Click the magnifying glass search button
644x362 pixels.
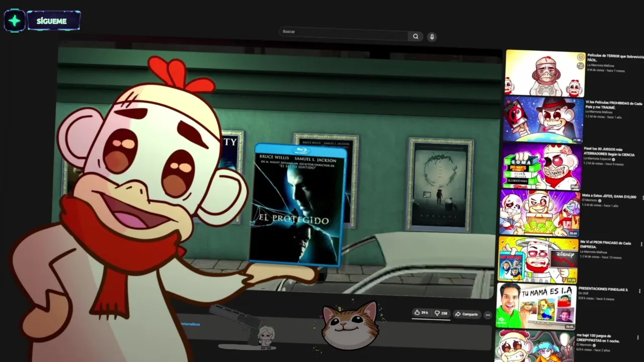click(x=416, y=36)
